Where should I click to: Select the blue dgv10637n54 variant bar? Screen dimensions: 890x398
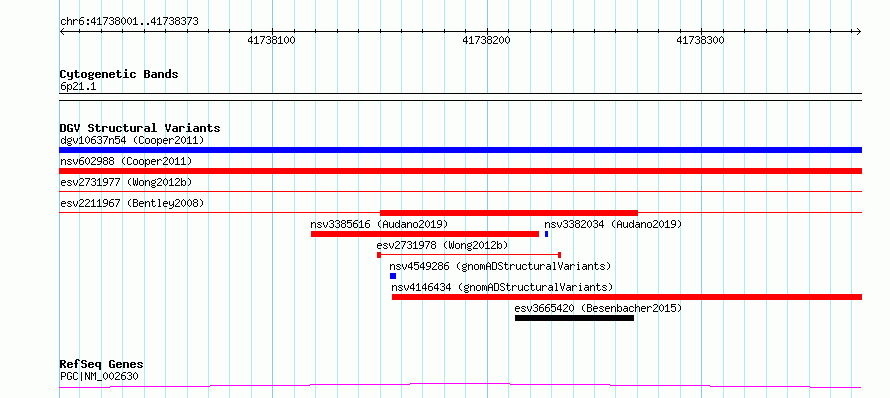point(460,150)
